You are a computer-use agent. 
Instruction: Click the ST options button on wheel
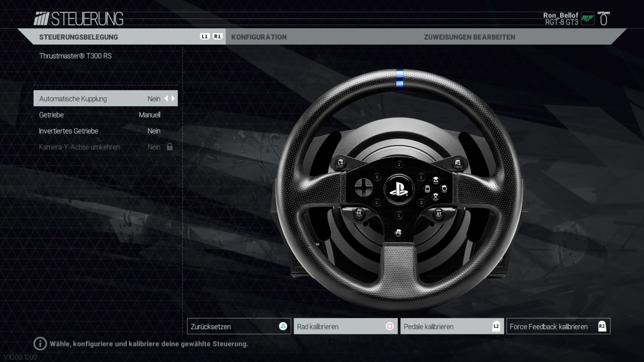[x=438, y=213]
